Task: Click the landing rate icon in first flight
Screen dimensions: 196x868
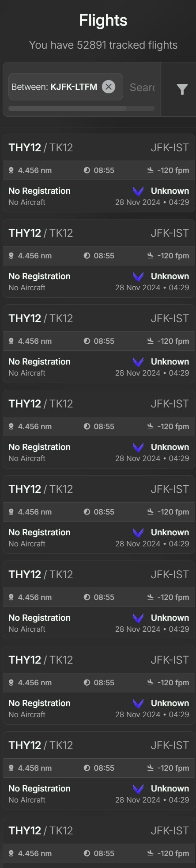Action: click(151, 170)
